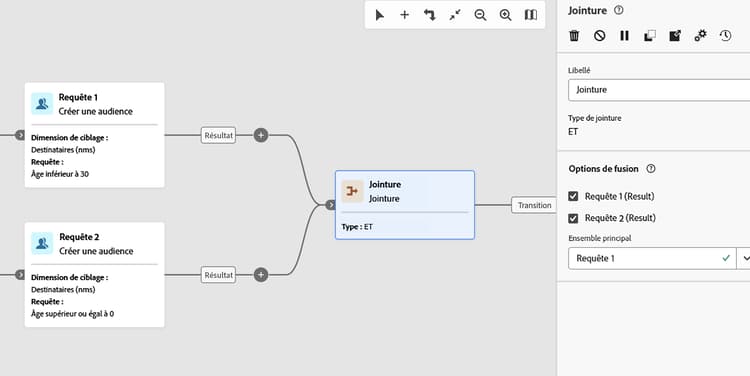
Task: Select the pointer selection tool
Action: [380, 15]
